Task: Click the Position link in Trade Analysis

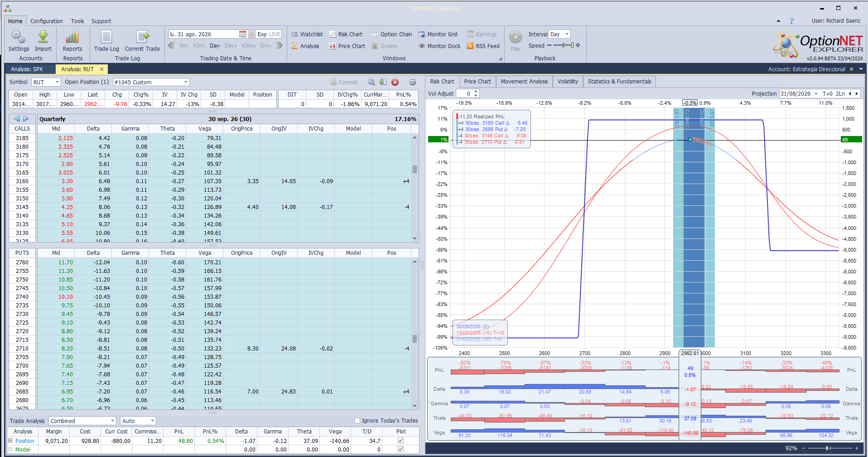Action: coord(25,441)
